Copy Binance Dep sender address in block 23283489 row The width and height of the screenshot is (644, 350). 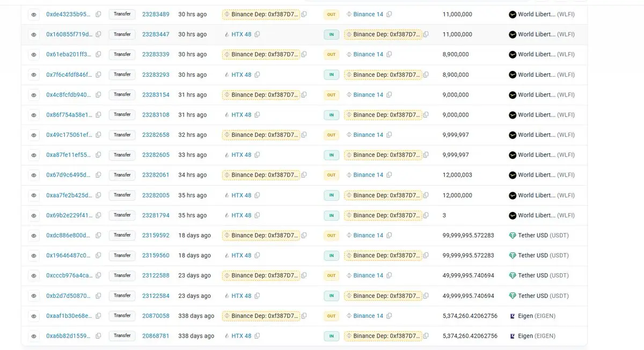pyautogui.click(x=304, y=14)
